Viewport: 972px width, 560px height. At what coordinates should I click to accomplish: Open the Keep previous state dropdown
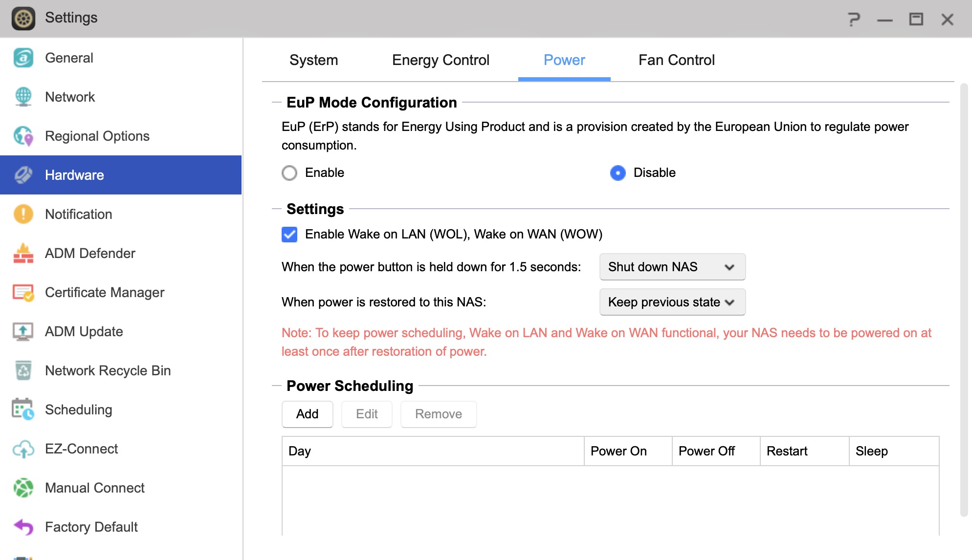(672, 302)
